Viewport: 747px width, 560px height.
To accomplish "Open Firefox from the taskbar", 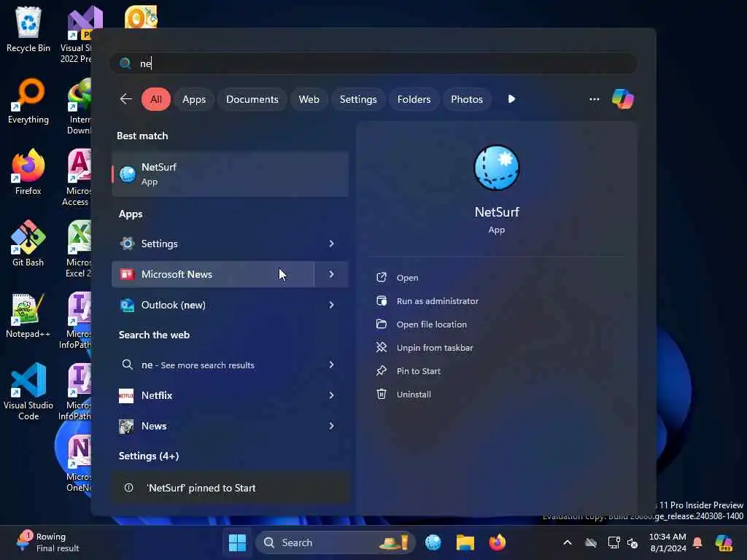I will tap(497, 542).
